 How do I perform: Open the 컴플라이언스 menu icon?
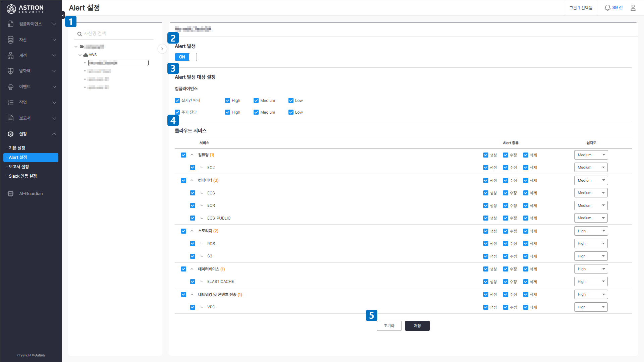pyautogui.click(x=11, y=24)
